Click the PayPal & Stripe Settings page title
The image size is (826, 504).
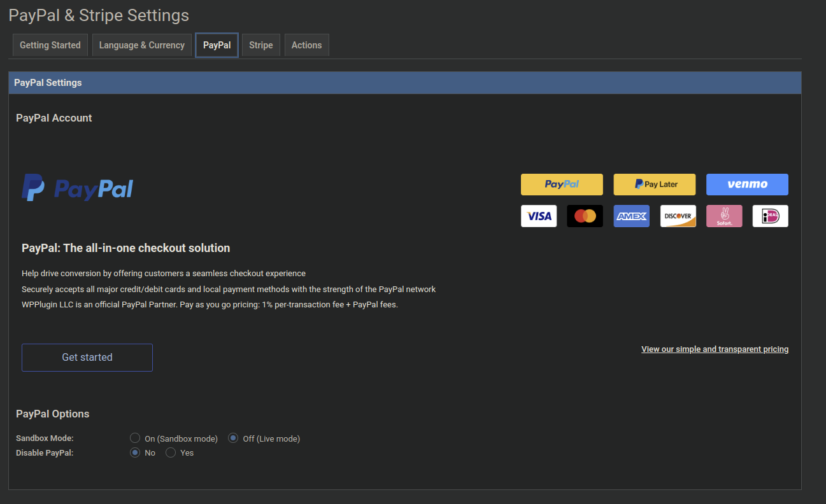click(x=99, y=15)
